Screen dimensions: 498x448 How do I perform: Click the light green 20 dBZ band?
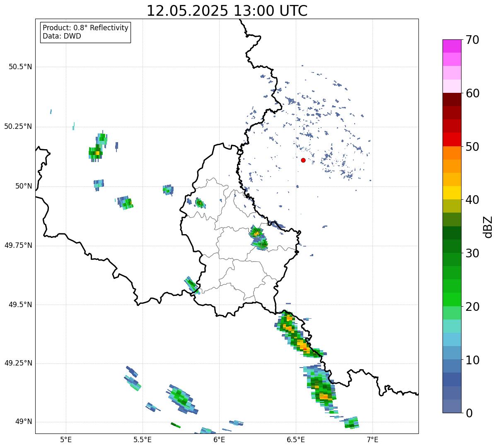tap(452, 312)
